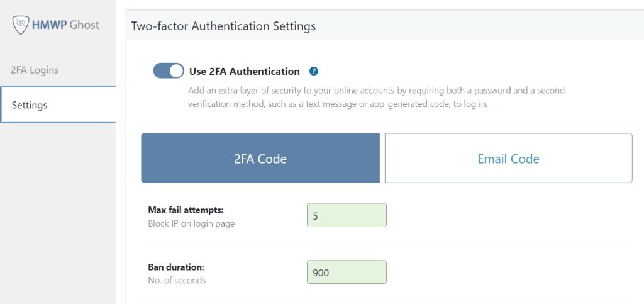Click the white knob of the 2FA switch
This screenshot has width=644, height=304.
pos(176,70)
